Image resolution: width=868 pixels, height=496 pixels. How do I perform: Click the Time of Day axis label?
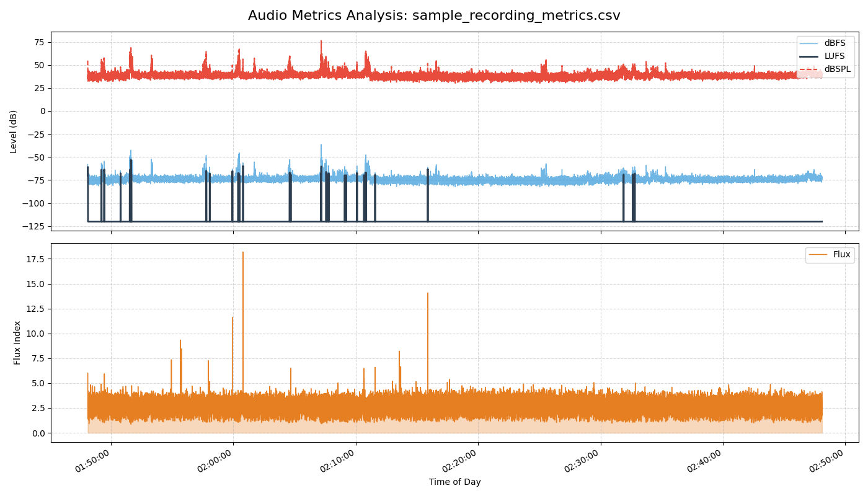[x=456, y=481]
